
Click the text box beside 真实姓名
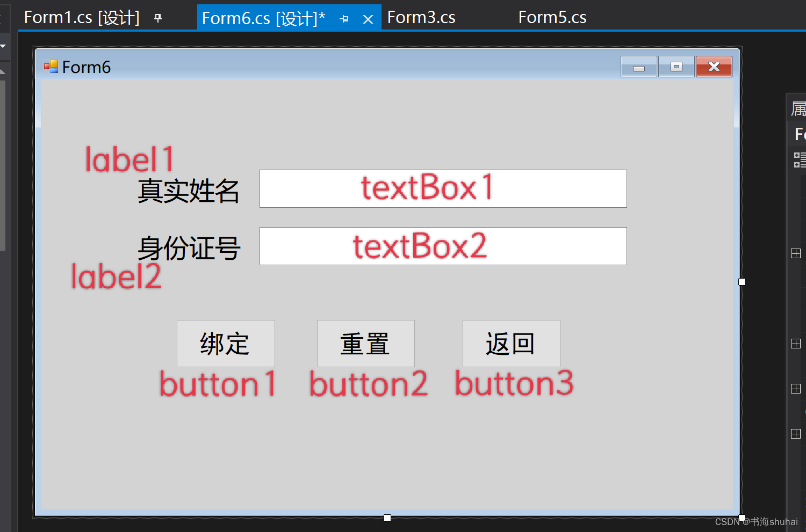pyautogui.click(x=443, y=188)
